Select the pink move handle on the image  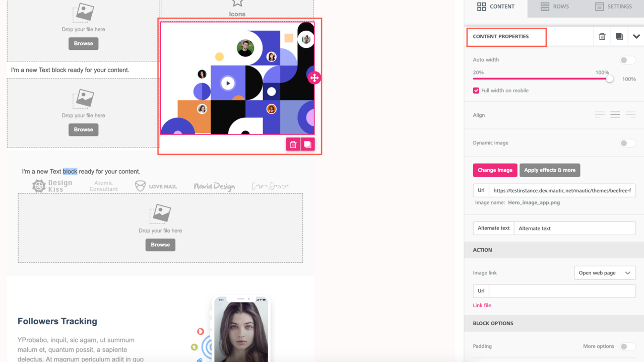point(314,78)
